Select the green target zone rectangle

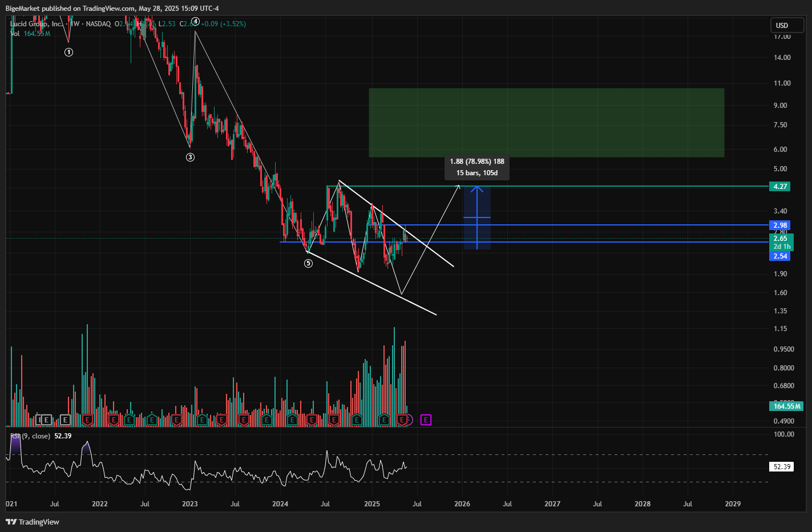tap(547, 122)
